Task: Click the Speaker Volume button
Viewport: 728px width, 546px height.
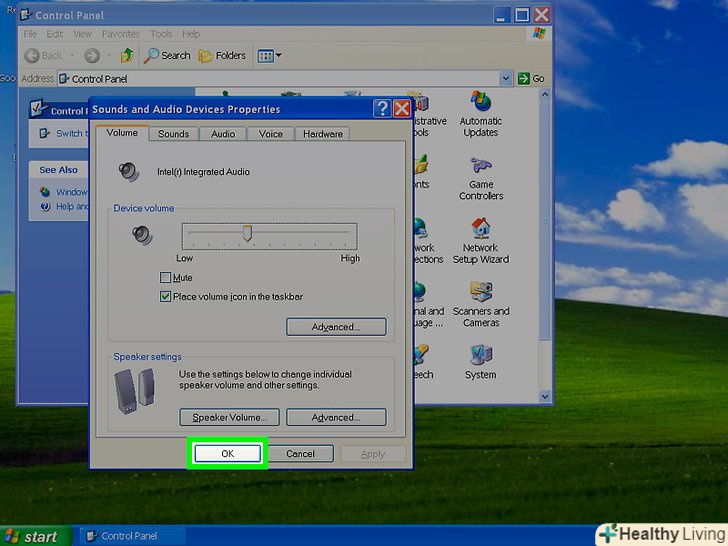Action: 229,417
